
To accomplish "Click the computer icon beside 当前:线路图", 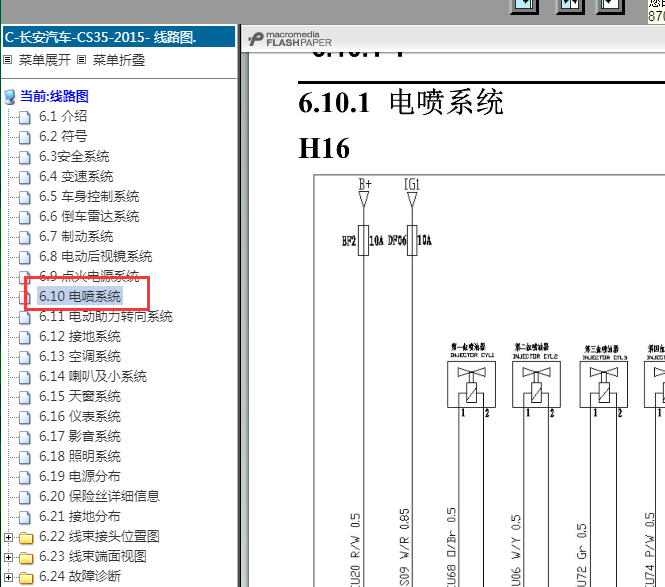I will coord(10,97).
